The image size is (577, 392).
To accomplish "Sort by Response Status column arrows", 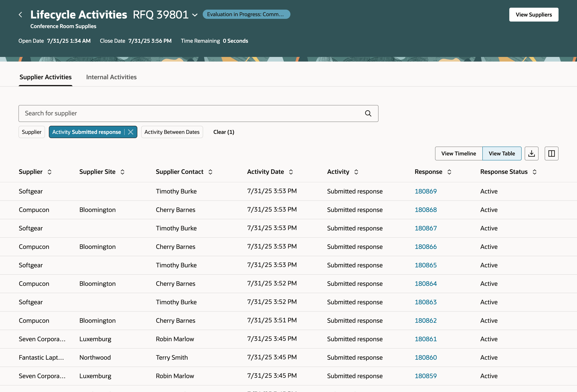I will (534, 172).
